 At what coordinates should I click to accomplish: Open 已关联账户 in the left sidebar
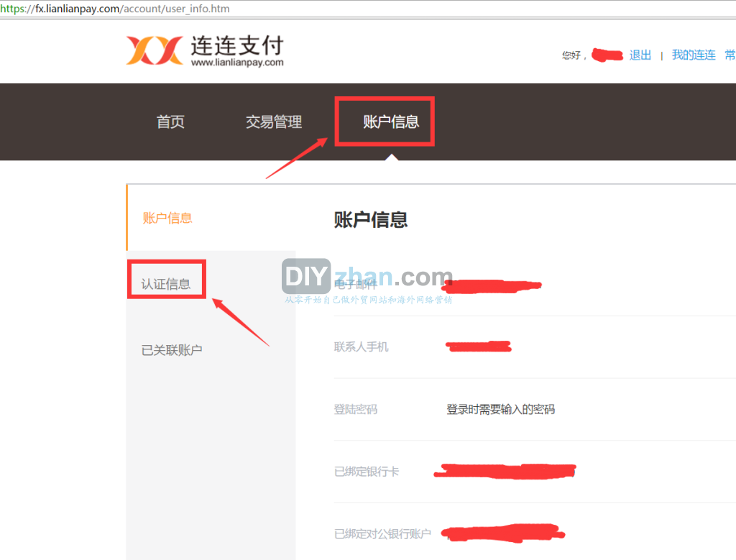[172, 350]
